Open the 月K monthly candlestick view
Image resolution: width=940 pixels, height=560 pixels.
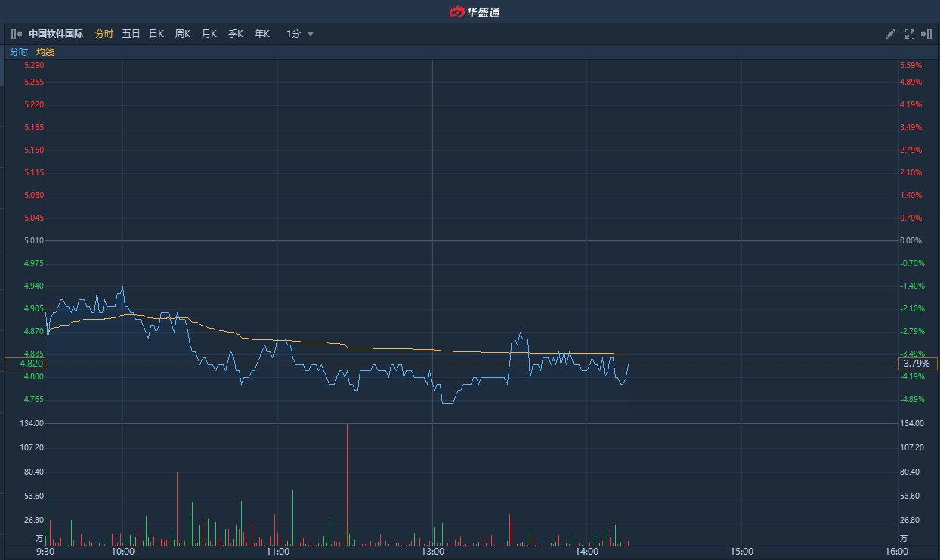point(209,34)
